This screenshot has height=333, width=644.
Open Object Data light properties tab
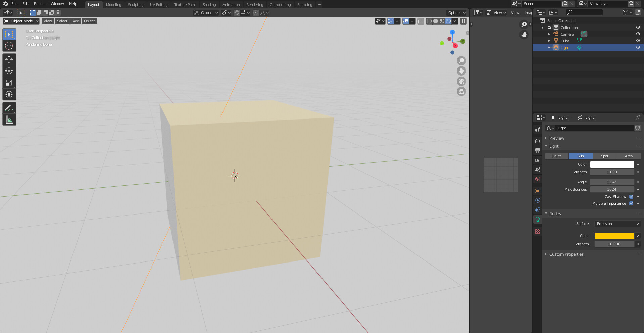(538, 219)
